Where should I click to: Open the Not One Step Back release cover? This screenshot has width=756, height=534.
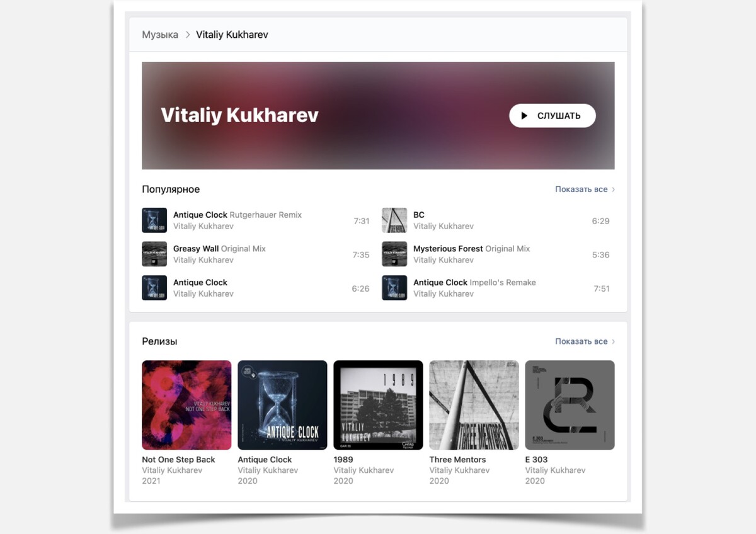point(186,405)
